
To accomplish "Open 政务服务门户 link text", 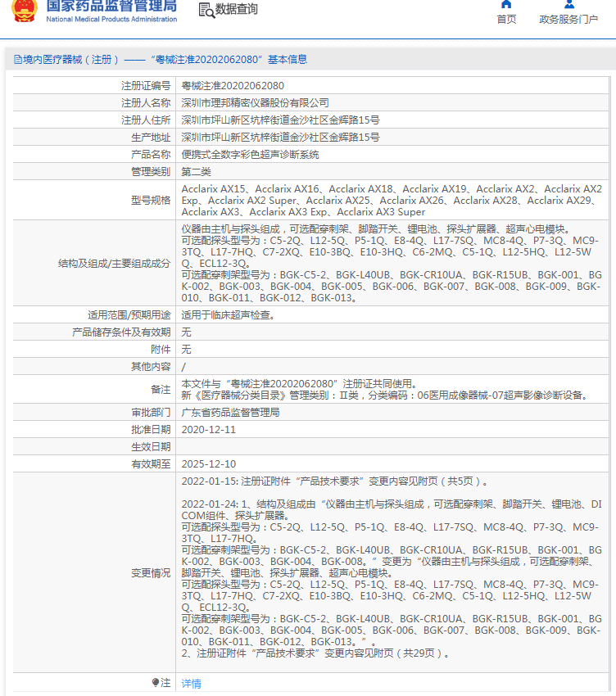I will 568,19.
